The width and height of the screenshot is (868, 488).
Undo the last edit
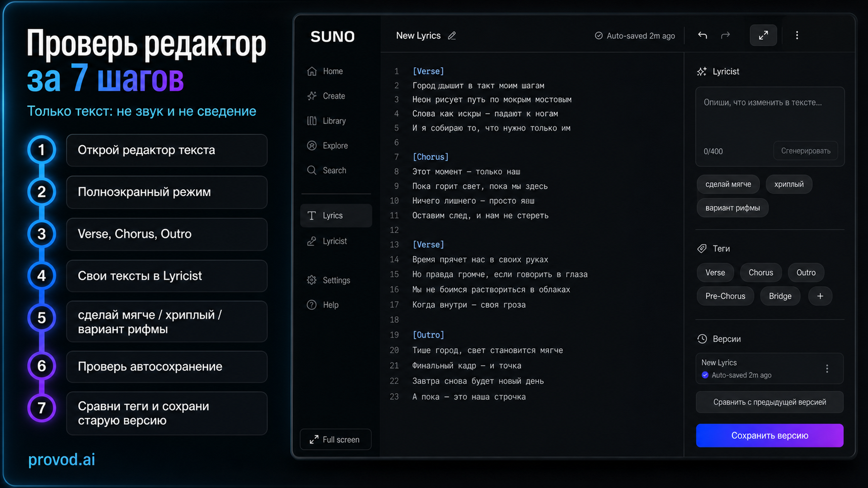[703, 35]
